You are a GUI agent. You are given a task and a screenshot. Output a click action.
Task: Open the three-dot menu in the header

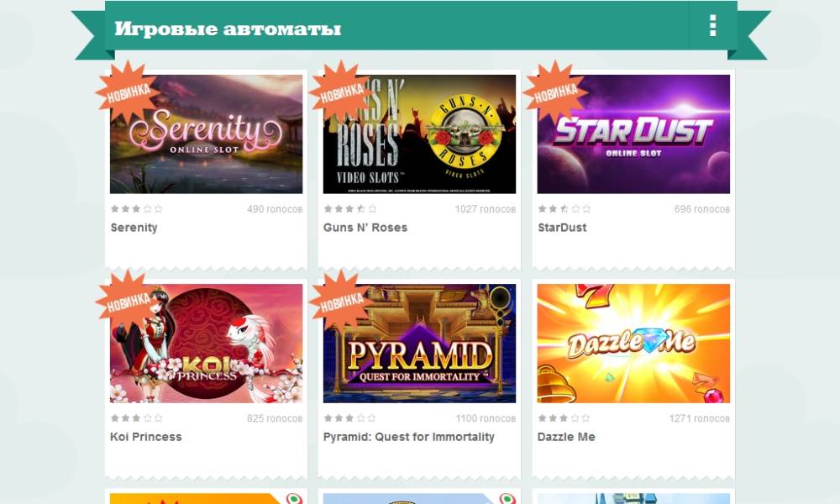(712, 26)
